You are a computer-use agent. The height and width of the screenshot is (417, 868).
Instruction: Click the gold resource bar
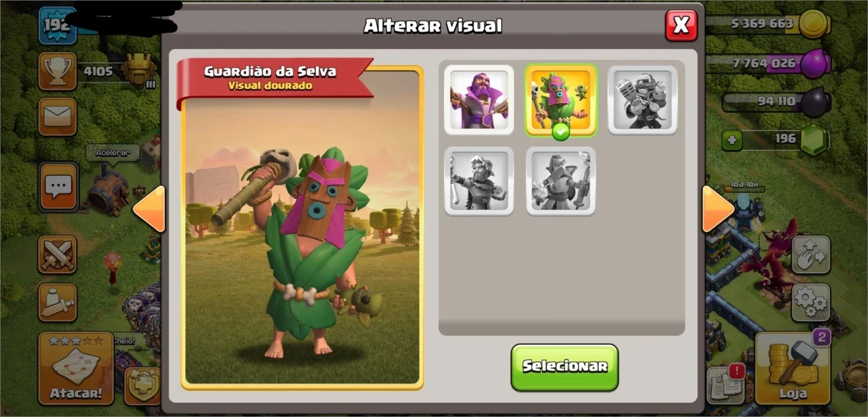point(768,24)
